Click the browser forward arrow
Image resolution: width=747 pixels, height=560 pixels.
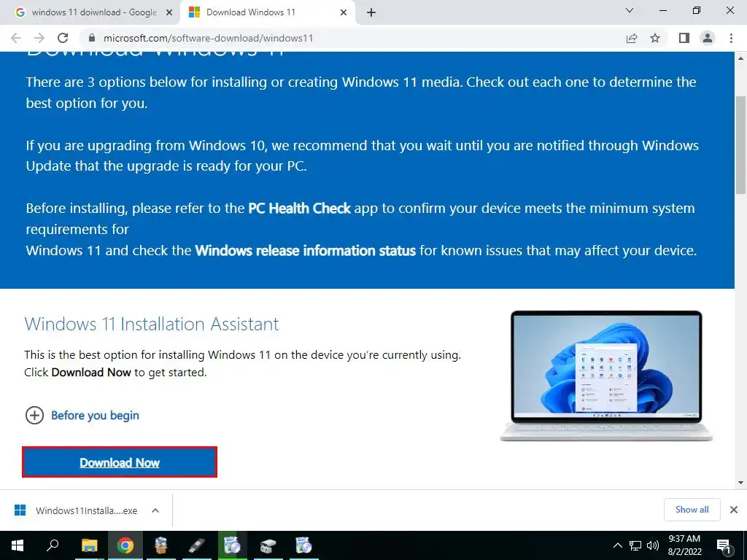click(x=39, y=38)
